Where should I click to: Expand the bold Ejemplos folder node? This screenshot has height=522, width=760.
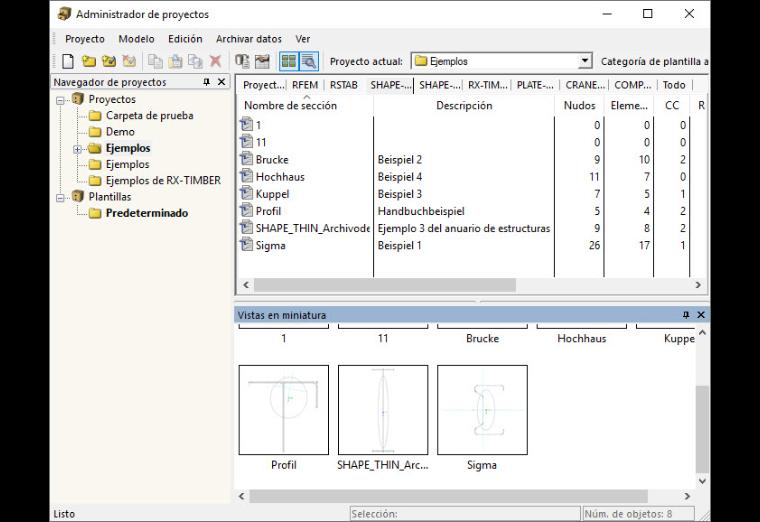tap(78, 149)
